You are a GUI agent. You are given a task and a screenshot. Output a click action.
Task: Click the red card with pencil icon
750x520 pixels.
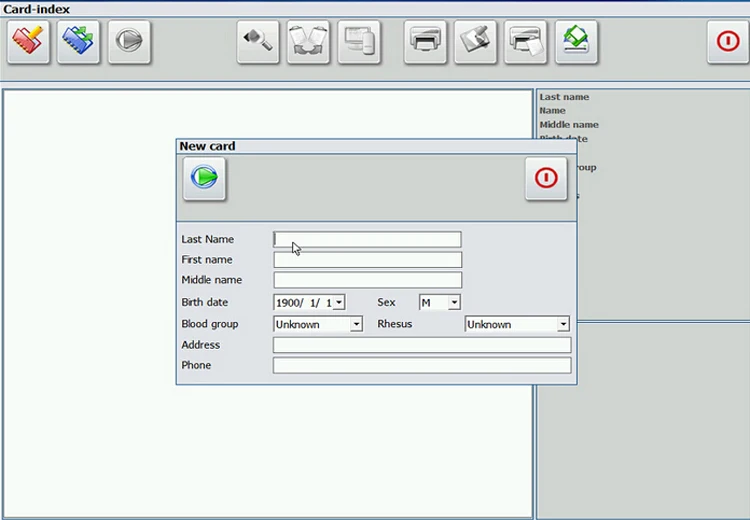point(28,42)
